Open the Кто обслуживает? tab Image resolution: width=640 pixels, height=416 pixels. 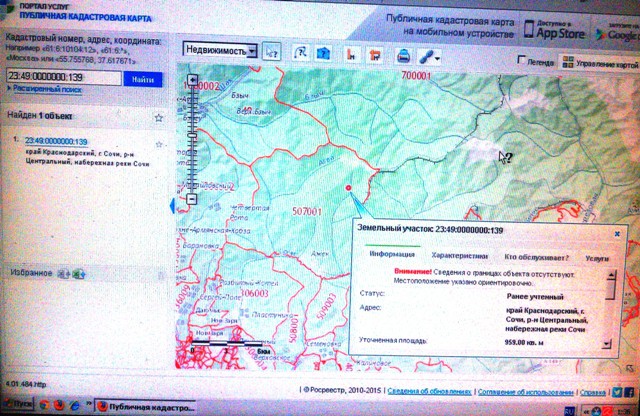(x=530, y=256)
